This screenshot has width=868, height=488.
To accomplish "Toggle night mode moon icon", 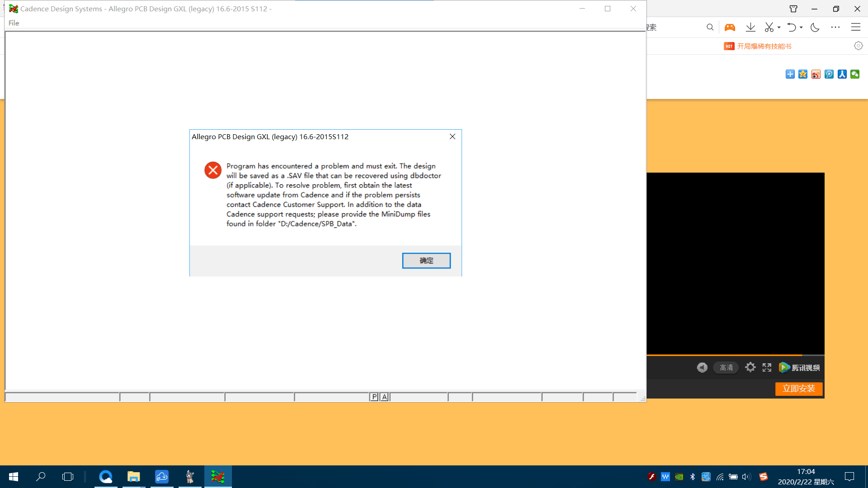I will coord(815,28).
